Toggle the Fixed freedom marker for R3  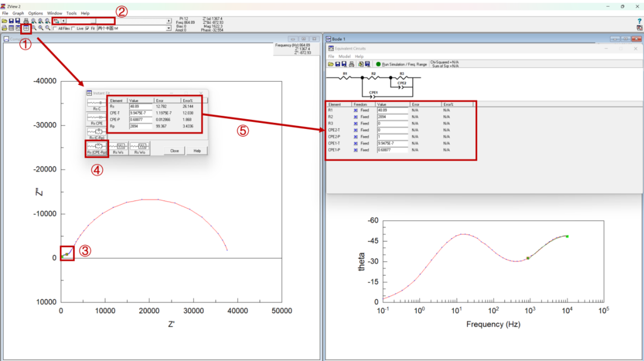point(355,124)
